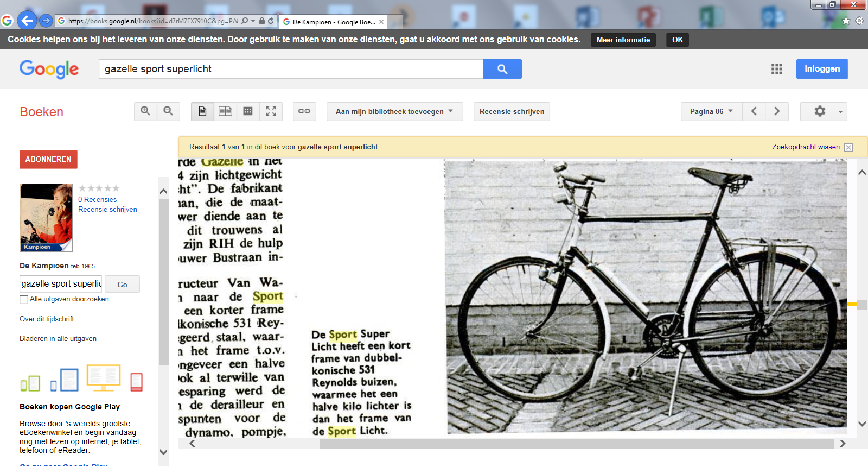Open the Pagina 86 dropdown
The width and height of the screenshot is (868, 467).
(711, 111)
